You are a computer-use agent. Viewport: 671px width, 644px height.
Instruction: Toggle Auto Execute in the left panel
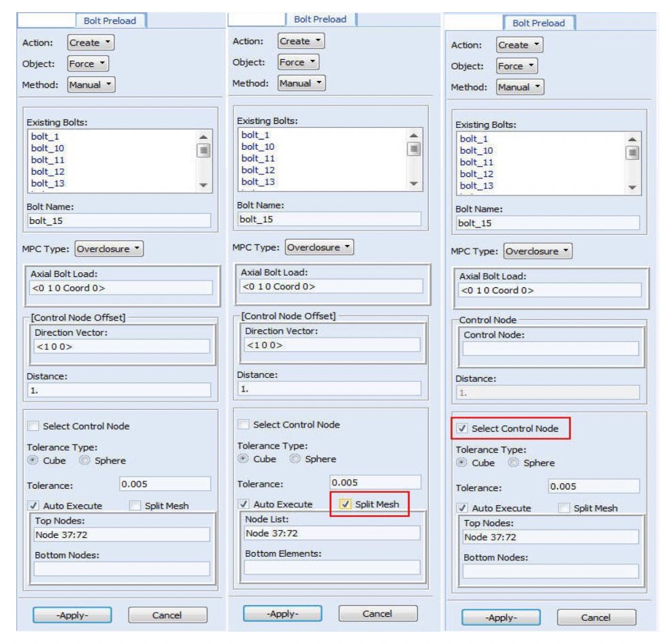tap(33, 506)
